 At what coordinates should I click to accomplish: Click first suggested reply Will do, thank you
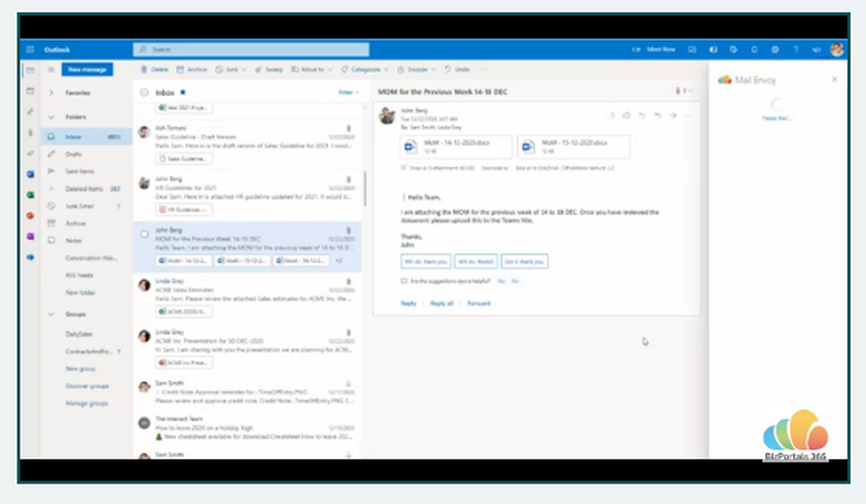click(425, 262)
